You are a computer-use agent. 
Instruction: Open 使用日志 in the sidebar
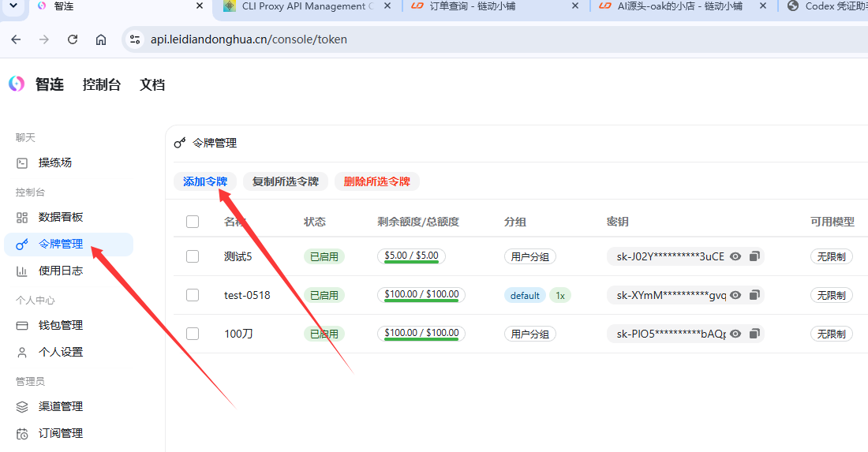tap(69, 271)
